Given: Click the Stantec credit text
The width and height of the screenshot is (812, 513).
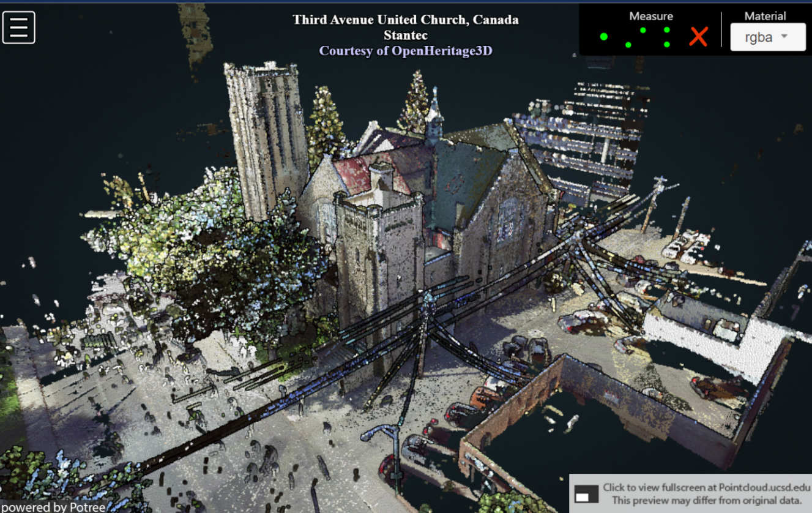Looking at the screenshot, I should [x=405, y=36].
